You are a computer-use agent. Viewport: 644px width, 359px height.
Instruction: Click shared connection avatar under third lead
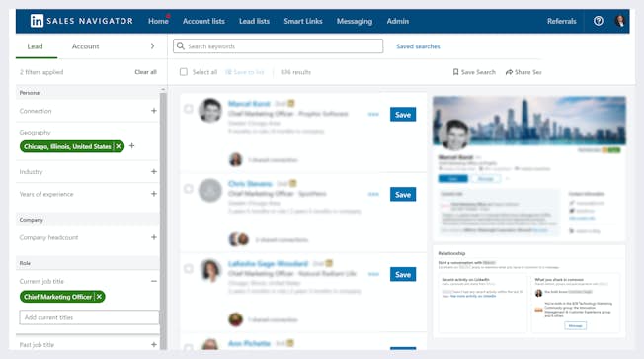[235, 319]
